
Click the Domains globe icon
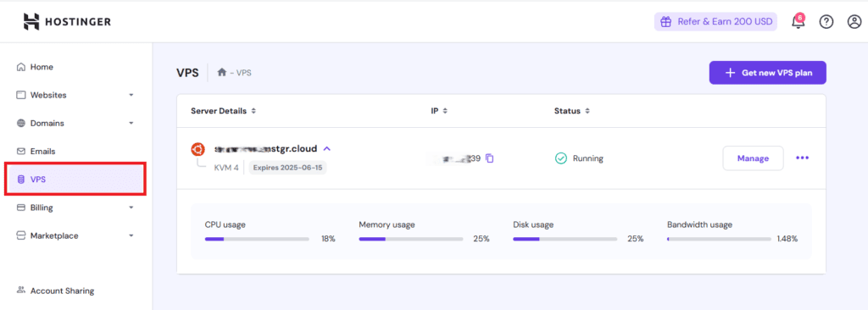[21, 124]
